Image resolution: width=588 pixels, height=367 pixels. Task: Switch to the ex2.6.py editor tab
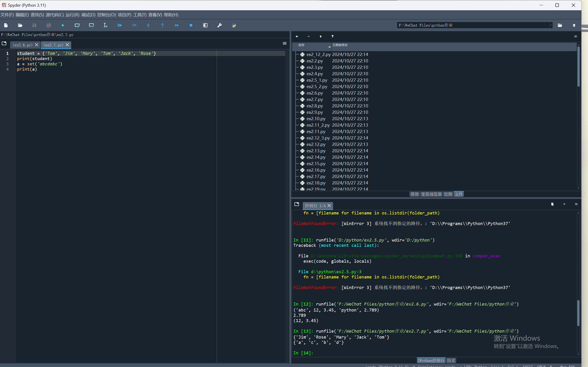[x=22, y=45]
